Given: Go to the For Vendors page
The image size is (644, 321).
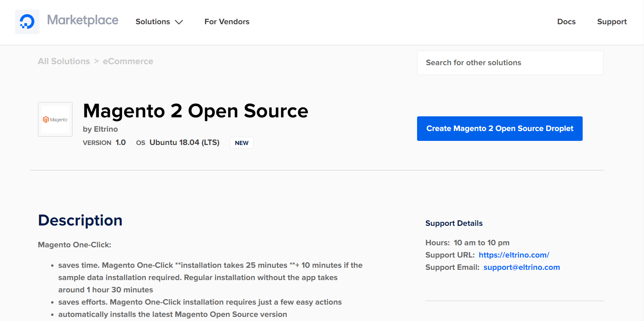Looking at the screenshot, I should tap(227, 22).
